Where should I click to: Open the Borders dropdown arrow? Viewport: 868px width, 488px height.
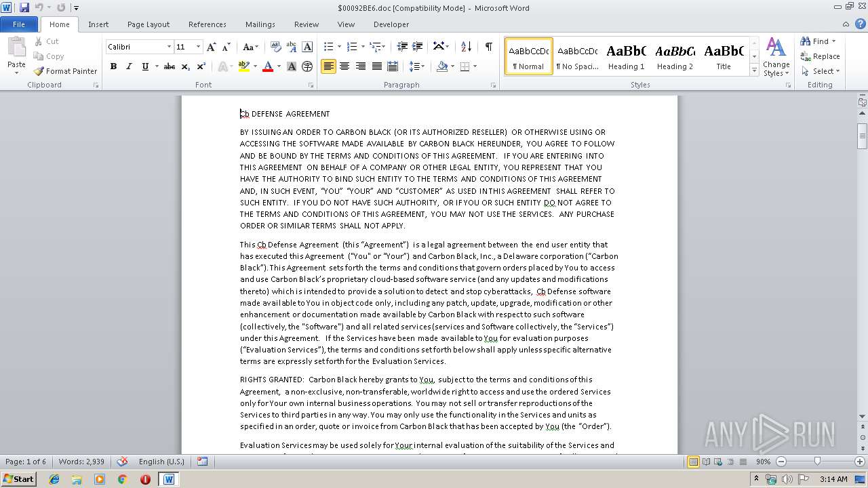(475, 66)
